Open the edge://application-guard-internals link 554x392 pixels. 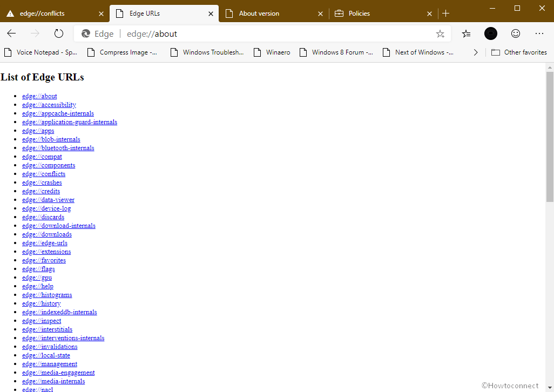click(70, 122)
